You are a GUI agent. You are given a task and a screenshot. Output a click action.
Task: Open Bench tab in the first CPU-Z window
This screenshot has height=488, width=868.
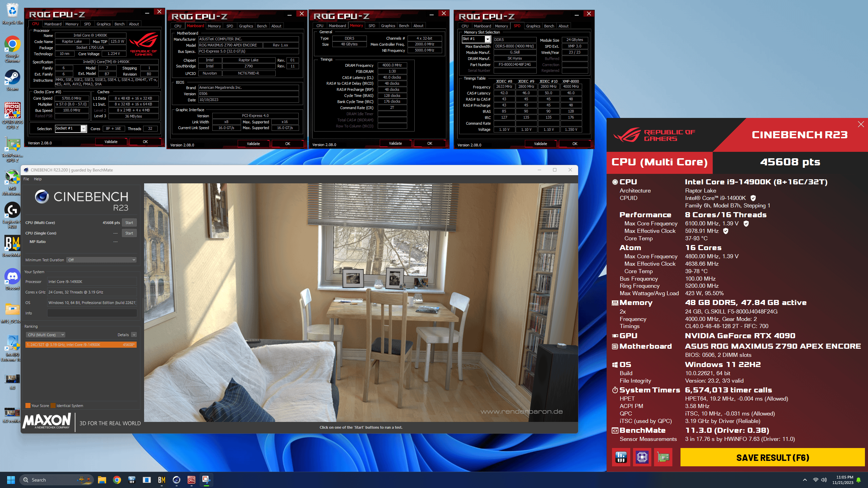click(x=119, y=24)
